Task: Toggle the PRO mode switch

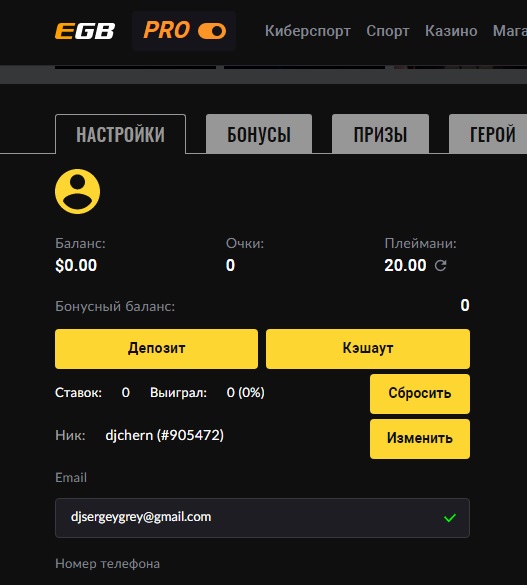Action: point(212,31)
